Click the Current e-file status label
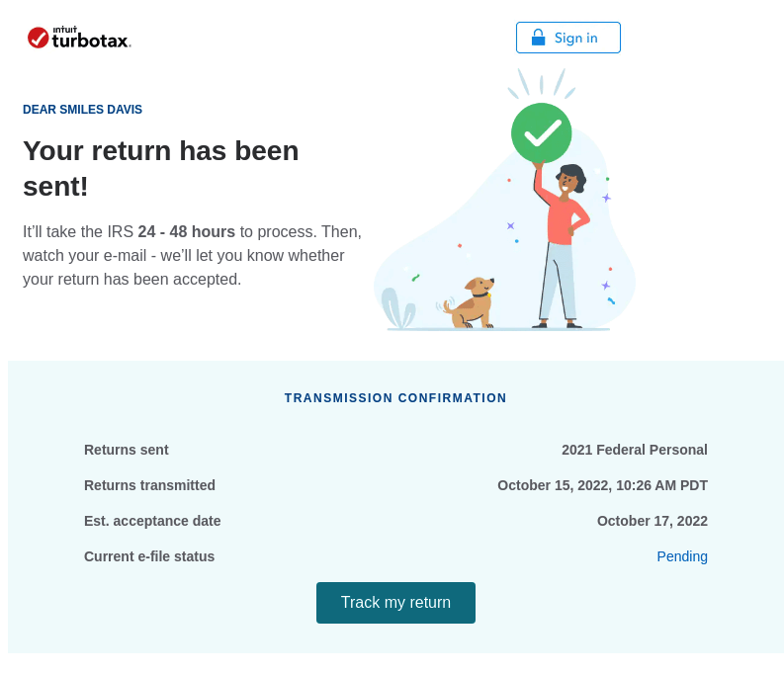This screenshot has height=675, width=784. [149, 556]
